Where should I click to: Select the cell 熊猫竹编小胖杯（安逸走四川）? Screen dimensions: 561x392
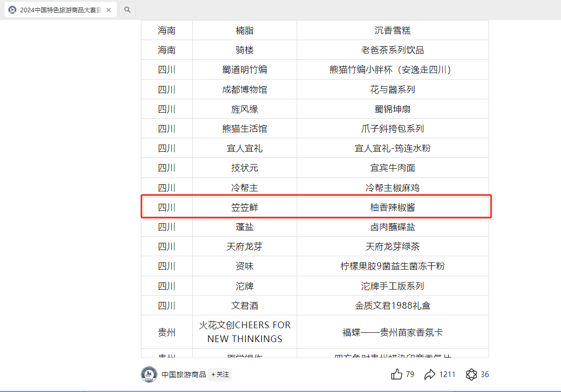click(393, 69)
